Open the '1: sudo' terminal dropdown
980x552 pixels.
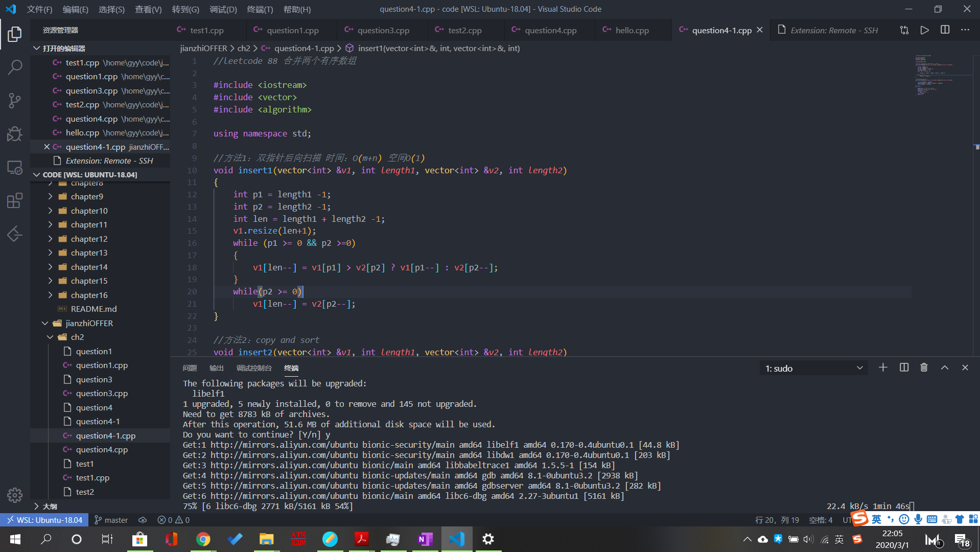click(813, 367)
